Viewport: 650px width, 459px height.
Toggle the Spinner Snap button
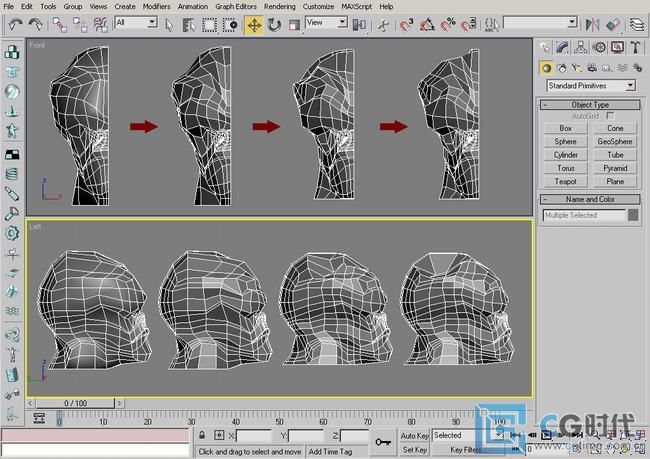pos(468,25)
